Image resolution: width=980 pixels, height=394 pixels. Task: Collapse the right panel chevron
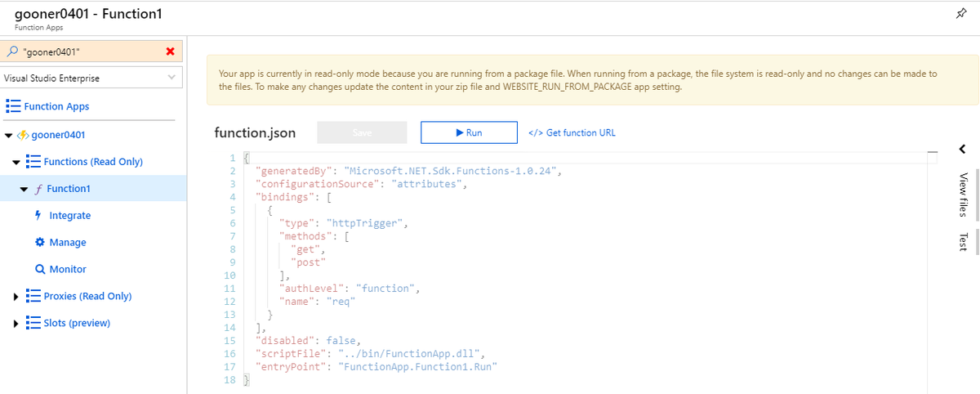[962, 149]
